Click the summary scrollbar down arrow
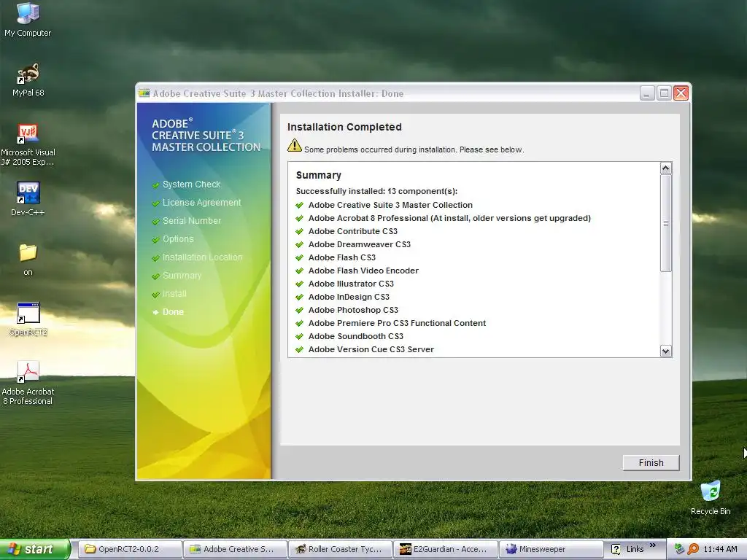Screen dimensions: 747x560 665,351
